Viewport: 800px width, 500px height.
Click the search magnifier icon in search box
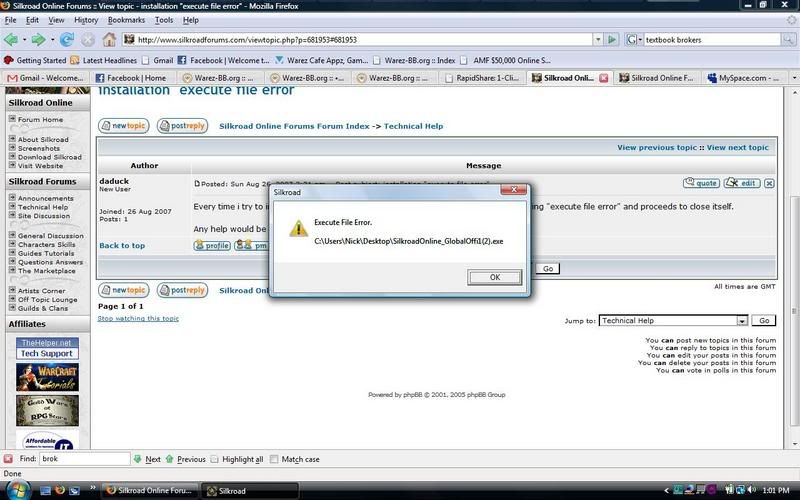[x=788, y=40]
